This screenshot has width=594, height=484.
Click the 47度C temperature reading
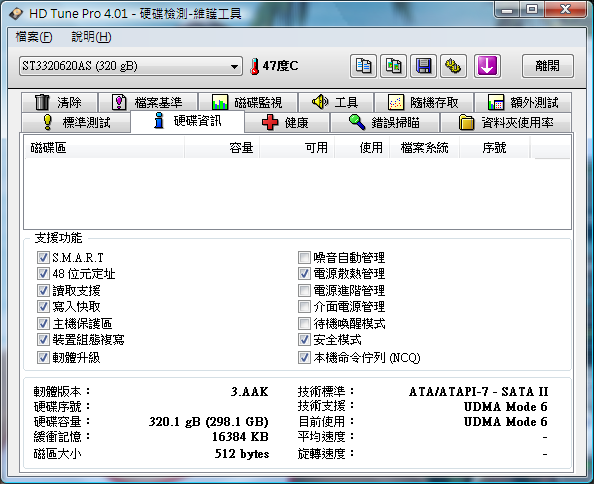pyautogui.click(x=280, y=66)
